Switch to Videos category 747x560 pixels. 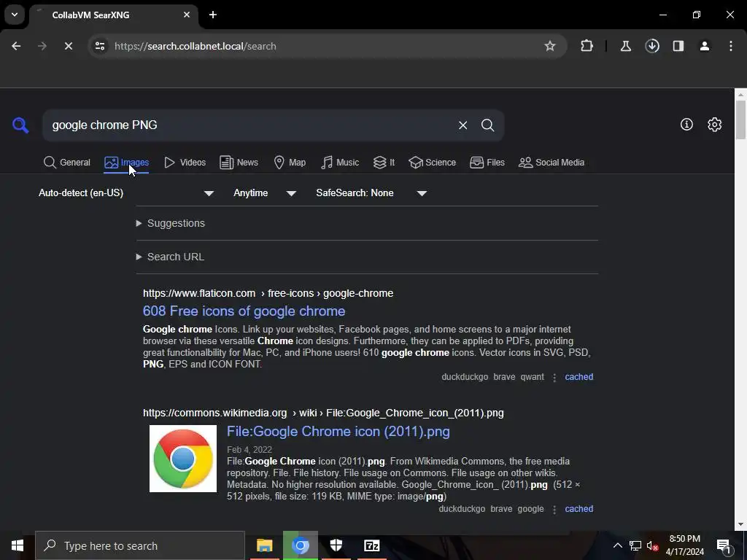[x=185, y=163]
